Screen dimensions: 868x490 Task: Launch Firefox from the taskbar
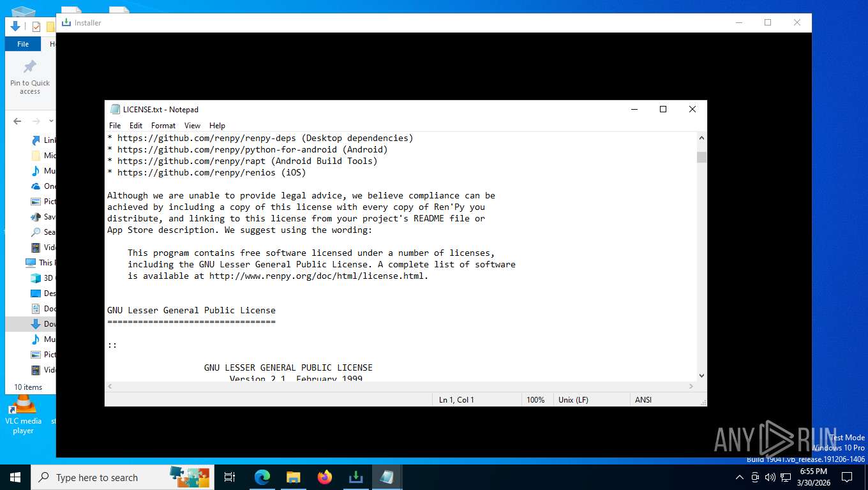point(325,477)
